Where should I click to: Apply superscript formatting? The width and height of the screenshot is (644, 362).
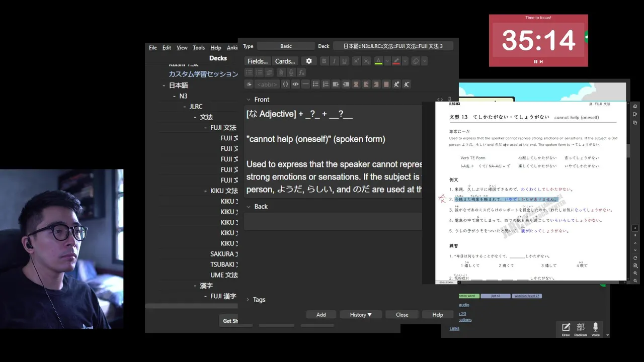pos(356,61)
